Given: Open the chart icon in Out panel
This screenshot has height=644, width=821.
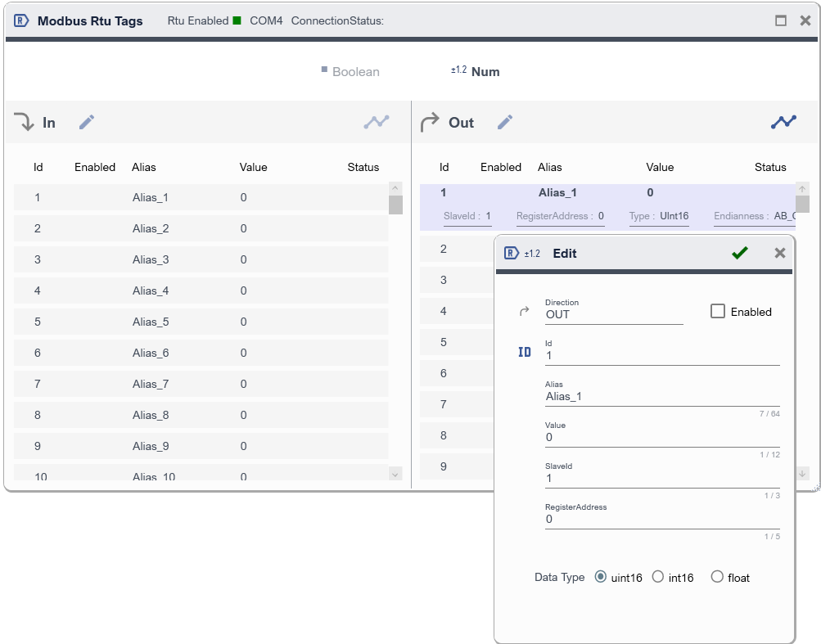Looking at the screenshot, I should (783, 122).
